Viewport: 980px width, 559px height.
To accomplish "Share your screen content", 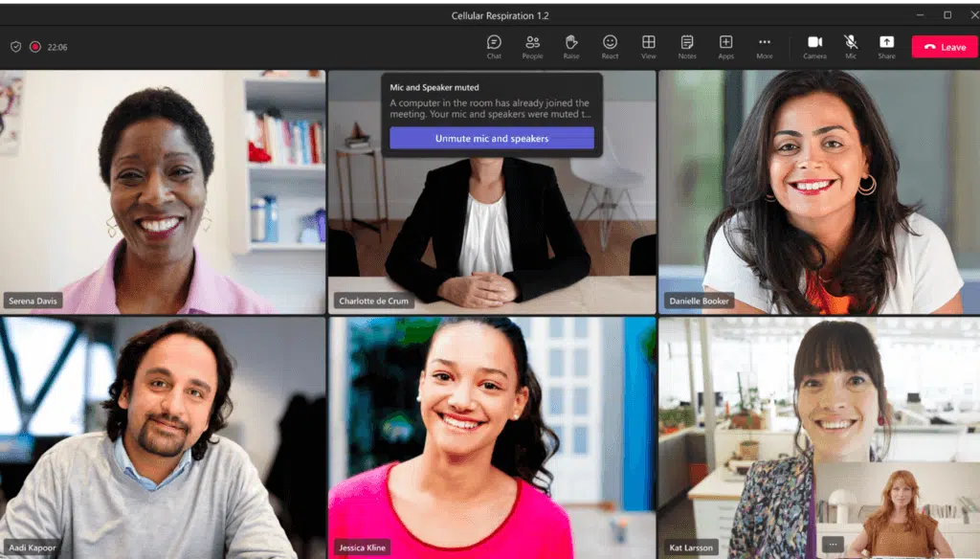I will (x=886, y=47).
